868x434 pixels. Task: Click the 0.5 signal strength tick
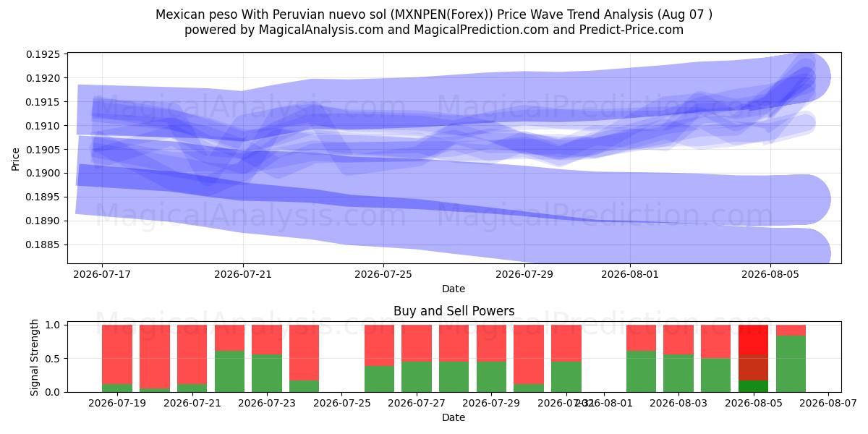tap(54, 359)
